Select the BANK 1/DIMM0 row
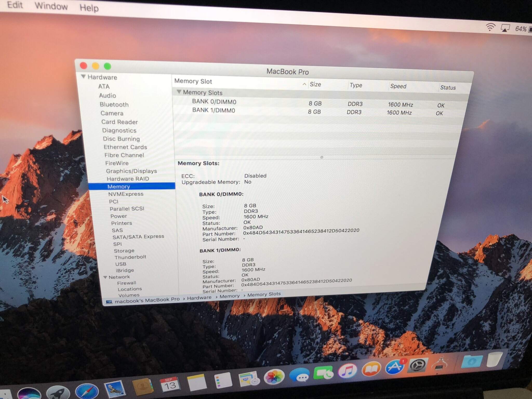The height and width of the screenshot is (399, 532). click(x=214, y=110)
